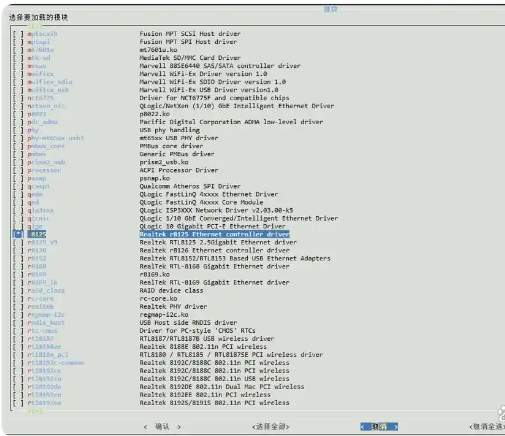Uncheck the selected r8125 module checkbox
Viewport: 505px width, 436px height.
[18, 234]
